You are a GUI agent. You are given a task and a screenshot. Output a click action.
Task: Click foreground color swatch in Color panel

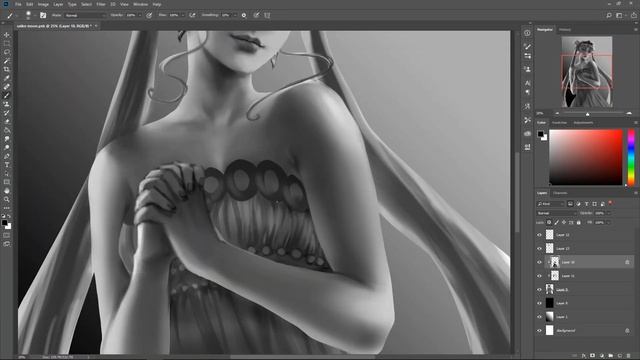tap(540, 134)
